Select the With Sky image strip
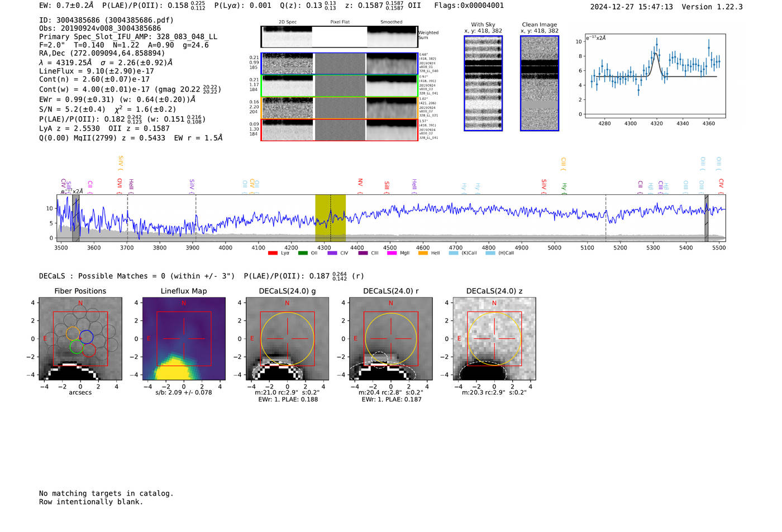 [483, 83]
